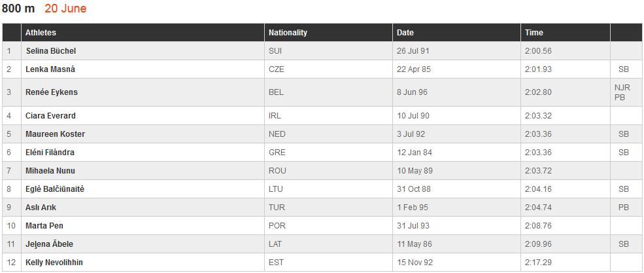644x273 pixels.
Task: Open Maureen Koster profile link
Action: 55,134
